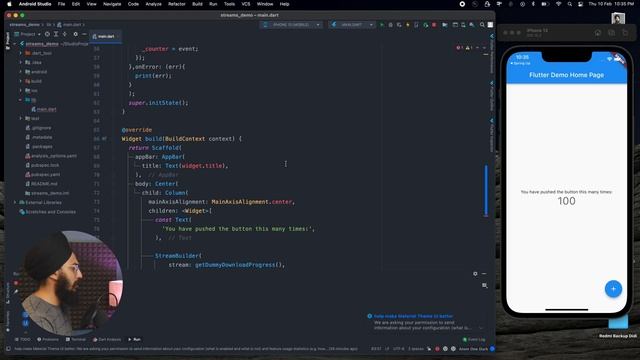
Task: Click Flutter Demo Home Page title
Action: [x=567, y=75]
